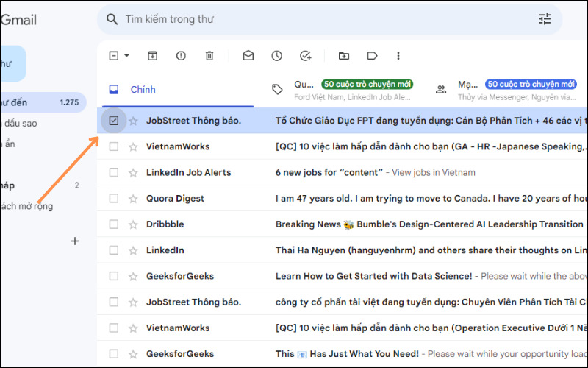Click in the 'Tìm kiếm trong thư' search field
The width and height of the screenshot is (588, 368).
[330, 19]
